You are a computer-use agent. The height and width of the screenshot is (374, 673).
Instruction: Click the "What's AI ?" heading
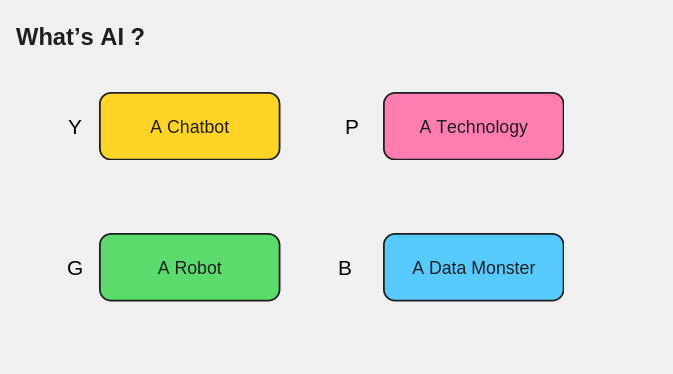pos(80,36)
